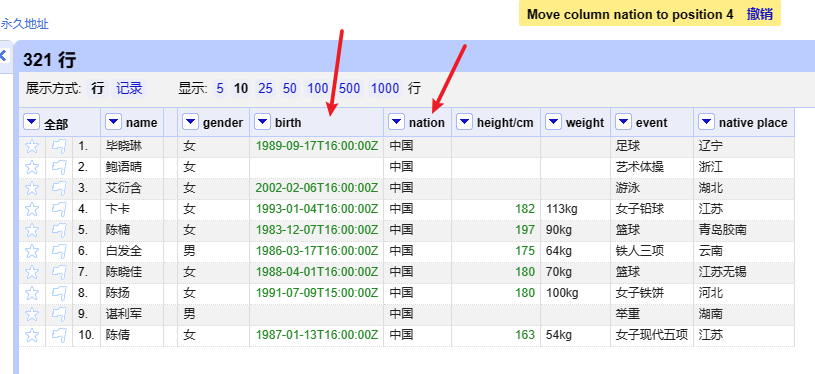815x374 pixels.
Task: Switch view mode to 记录 (records)
Action: [129, 88]
